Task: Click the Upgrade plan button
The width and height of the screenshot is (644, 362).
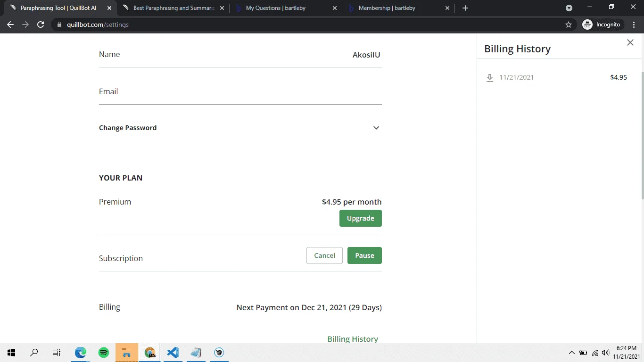Action: click(x=360, y=218)
